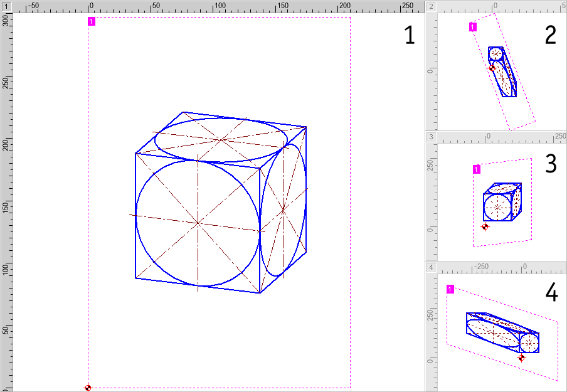
Task: Click the origin crosshair marker in viewport 3
Action: pos(485,226)
